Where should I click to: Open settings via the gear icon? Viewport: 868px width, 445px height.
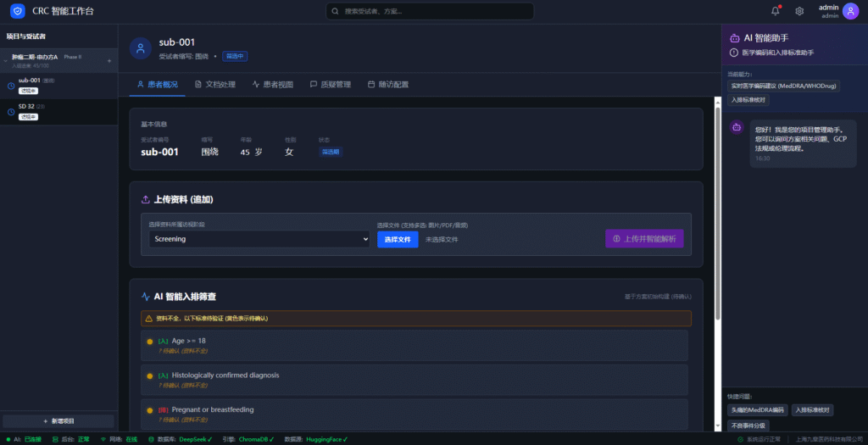799,11
